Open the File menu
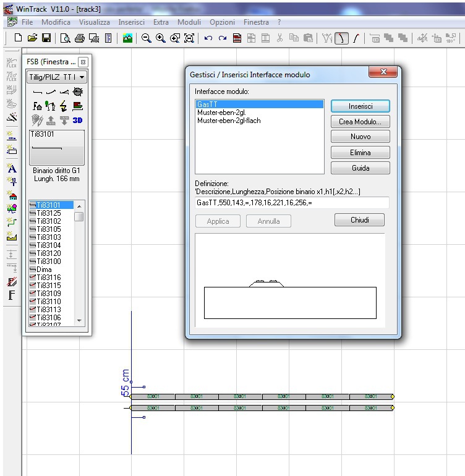Viewport: 465px width, 476px height. [x=27, y=22]
